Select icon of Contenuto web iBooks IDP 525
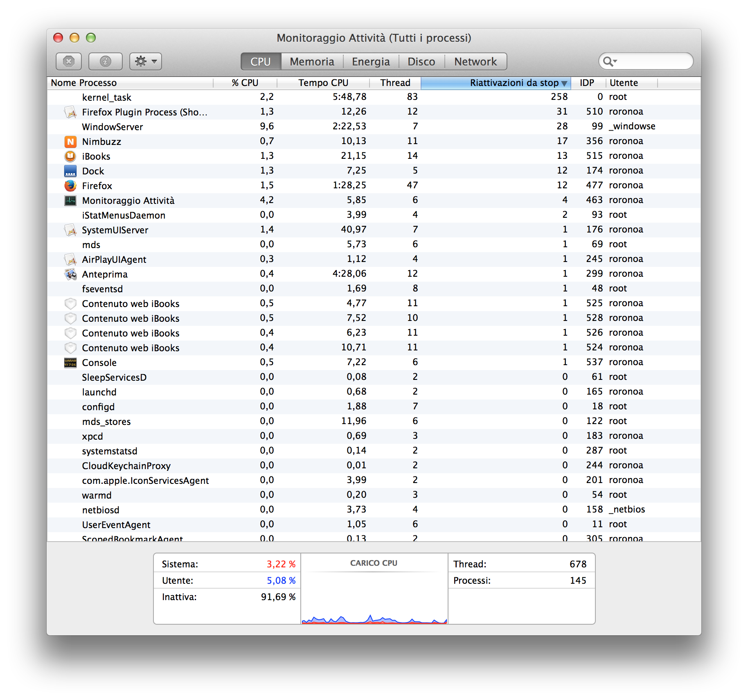 click(70, 304)
